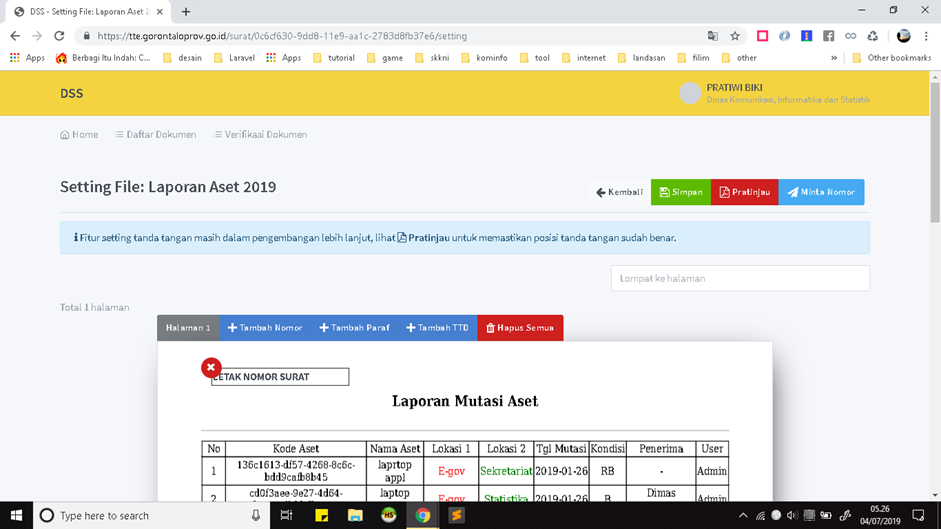Image resolution: width=941 pixels, height=529 pixels.
Task: Open Pratinjau PDF preview
Action: tap(744, 192)
